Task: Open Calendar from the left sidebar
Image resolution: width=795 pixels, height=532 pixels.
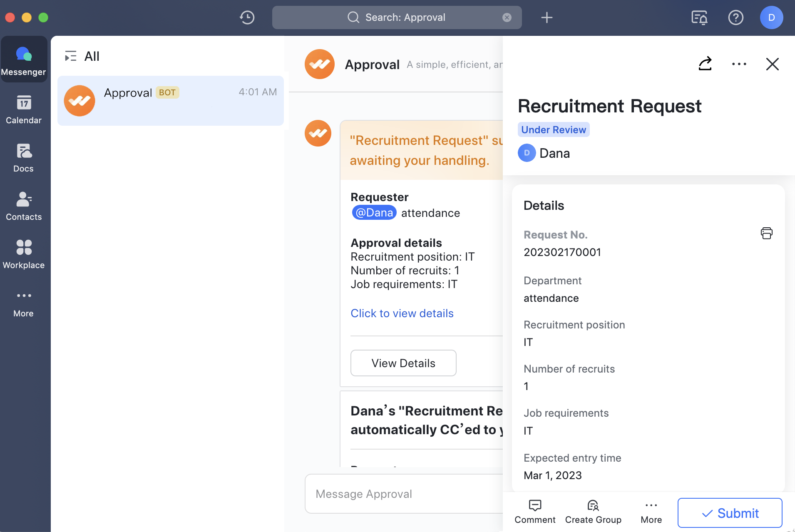Action: [x=24, y=109]
